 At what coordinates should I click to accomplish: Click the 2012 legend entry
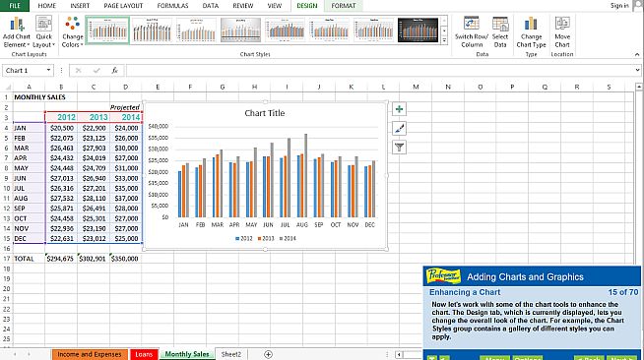[244, 238]
